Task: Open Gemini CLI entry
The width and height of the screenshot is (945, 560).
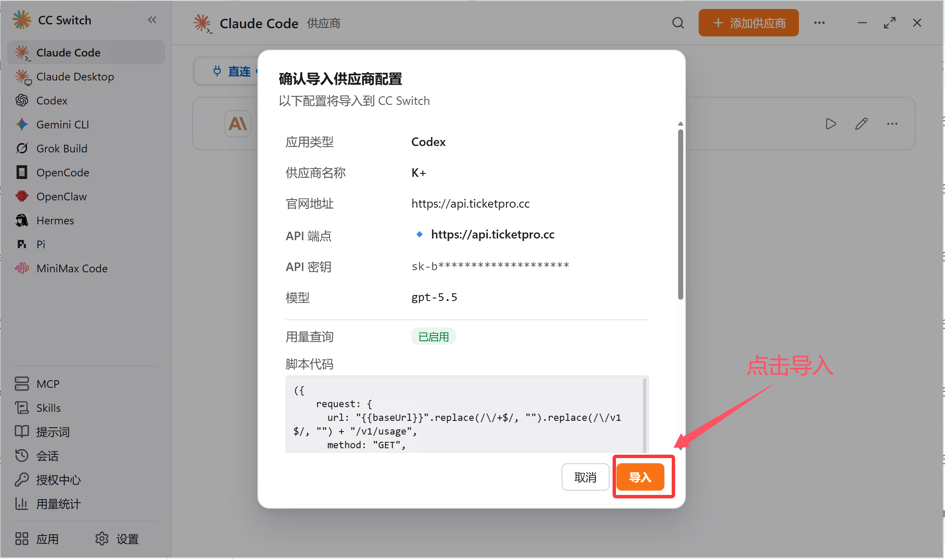Action: (86, 125)
